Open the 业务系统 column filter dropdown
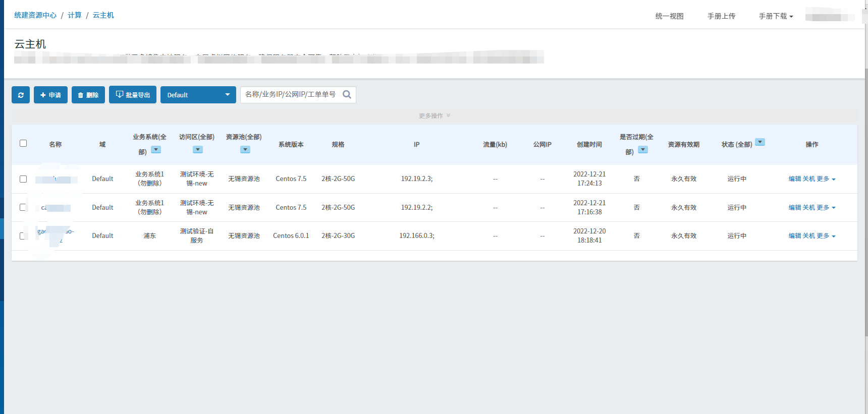Image resolution: width=868 pixels, height=414 pixels. (x=156, y=150)
